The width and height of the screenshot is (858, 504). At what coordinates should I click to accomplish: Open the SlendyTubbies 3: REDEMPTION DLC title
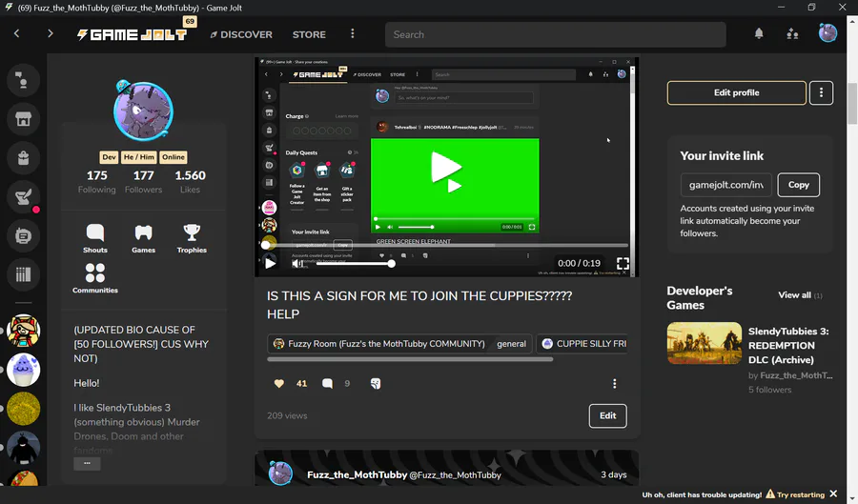(x=788, y=346)
